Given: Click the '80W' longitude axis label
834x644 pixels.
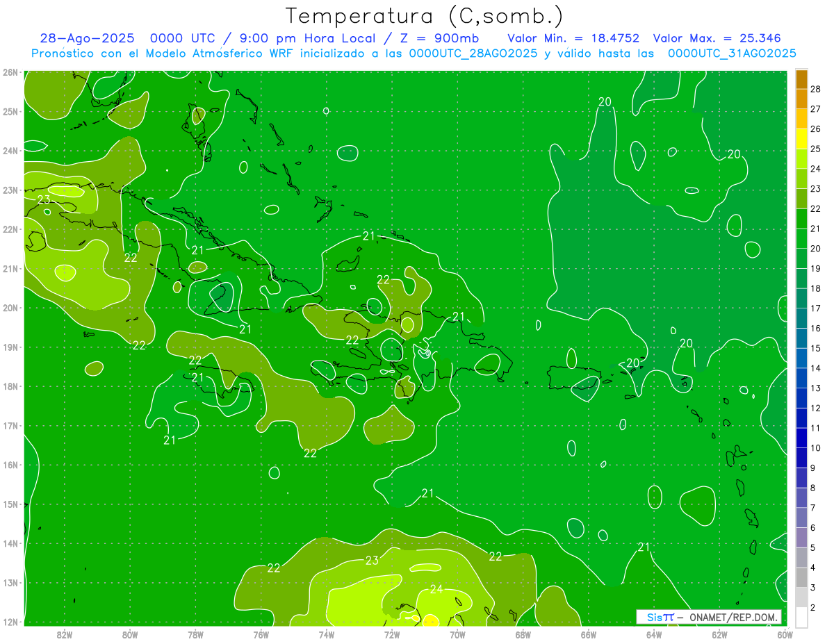Looking at the screenshot, I should click(130, 634).
